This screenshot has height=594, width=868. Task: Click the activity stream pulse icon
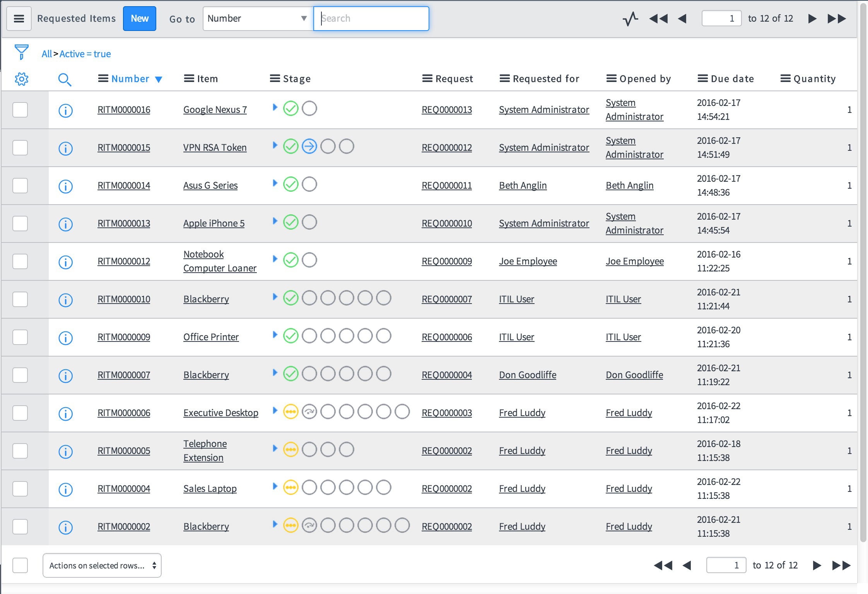point(630,19)
